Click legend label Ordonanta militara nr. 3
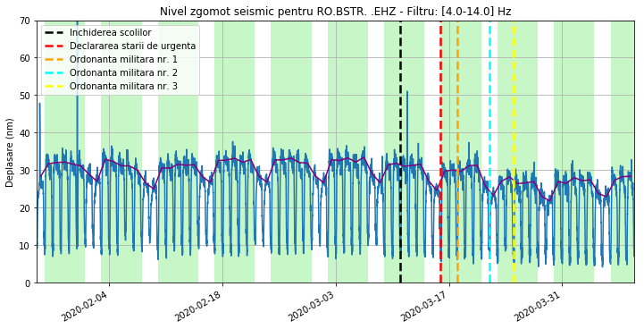The image size is (644, 329). click(x=123, y=87)
